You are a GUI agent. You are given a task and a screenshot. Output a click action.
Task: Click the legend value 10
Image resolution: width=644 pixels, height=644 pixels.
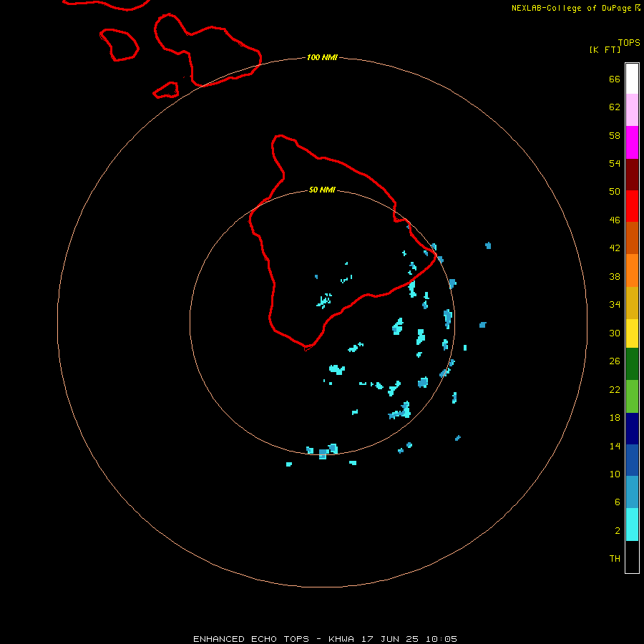click(x=615, y=474)
